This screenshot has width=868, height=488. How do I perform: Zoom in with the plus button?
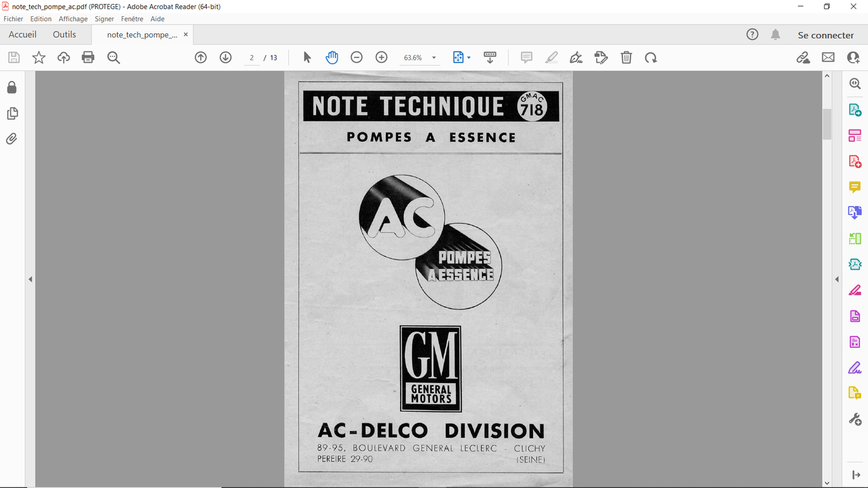[x=381, y=58]
